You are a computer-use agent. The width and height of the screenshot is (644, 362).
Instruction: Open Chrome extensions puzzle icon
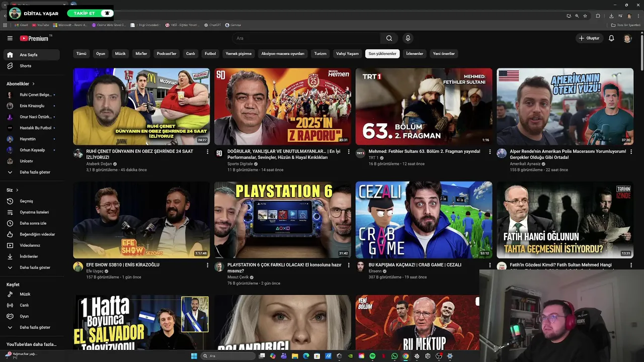[598, 16]
